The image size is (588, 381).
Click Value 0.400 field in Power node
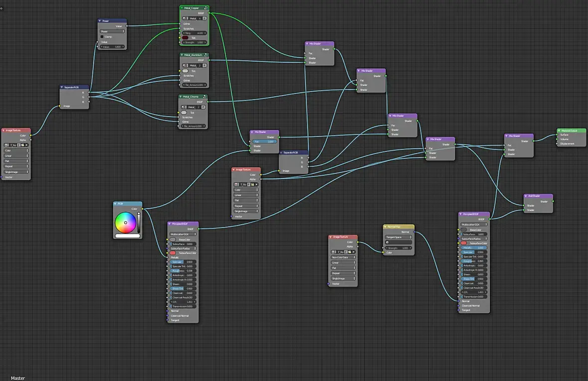click(x=112, y=47)
